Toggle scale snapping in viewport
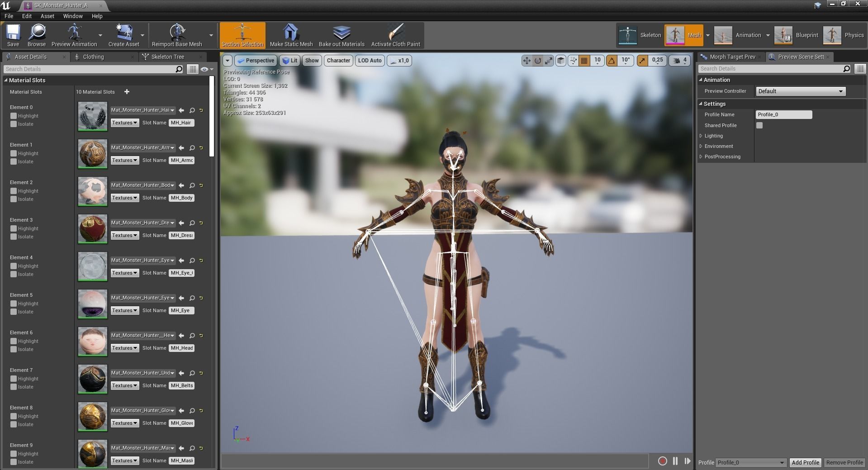868x470 pixels. [642, 61]
